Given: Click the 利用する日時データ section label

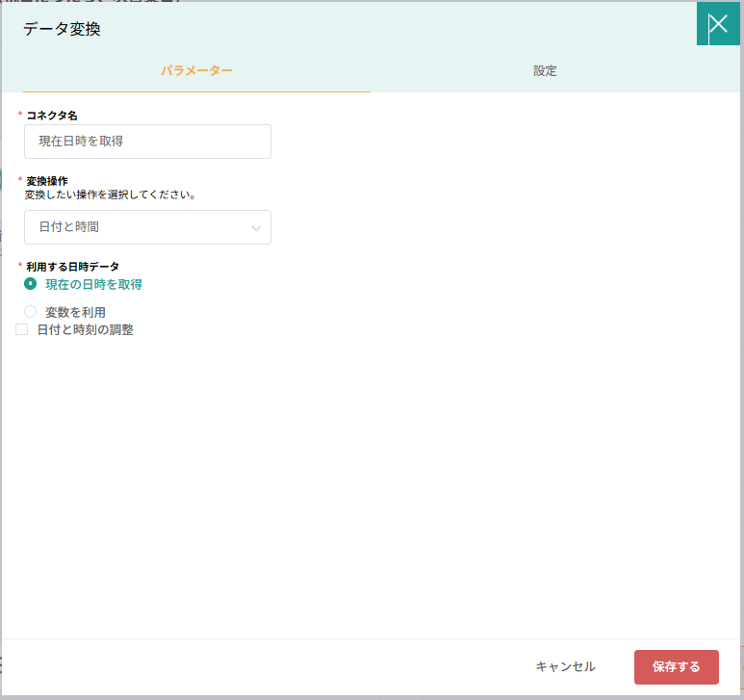Looking at the screenshot, I should tap(73, 266).
